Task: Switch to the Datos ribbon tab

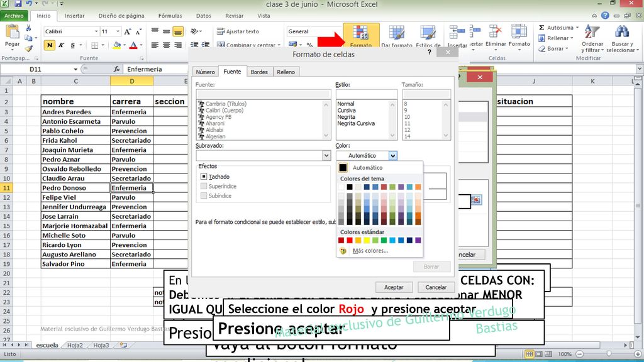Action: tap(203, 16)
